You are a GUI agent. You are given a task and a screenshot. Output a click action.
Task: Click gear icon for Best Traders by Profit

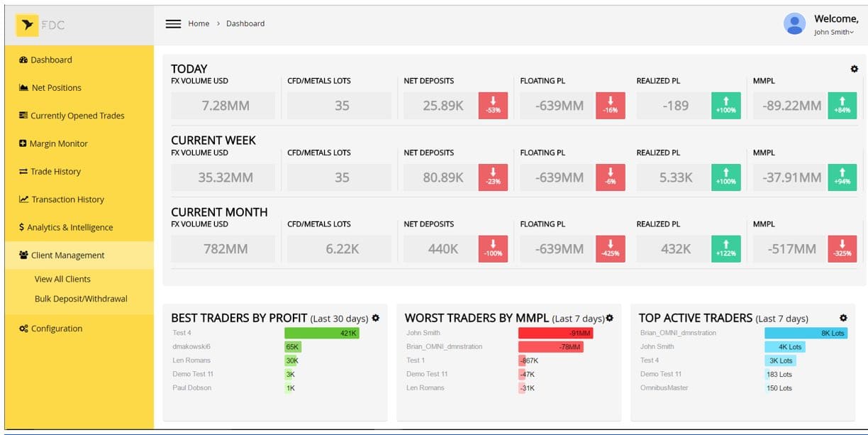tap(375, 318)
